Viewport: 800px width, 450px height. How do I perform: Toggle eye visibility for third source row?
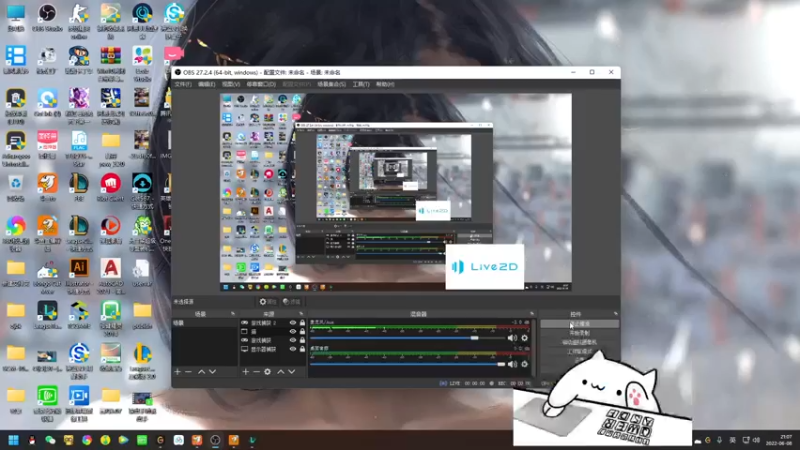pos(293,340)
